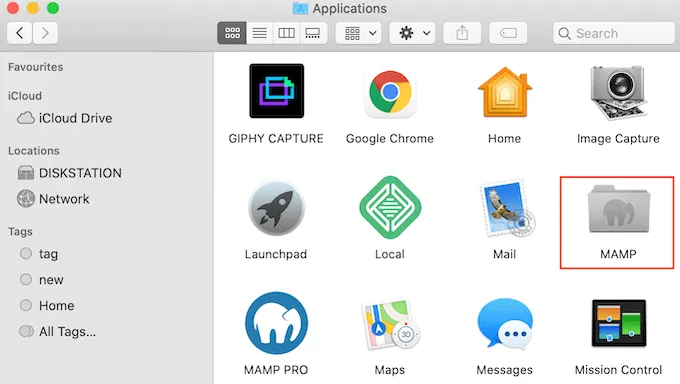Select the green Local app icon

click(x=390, y=207)
